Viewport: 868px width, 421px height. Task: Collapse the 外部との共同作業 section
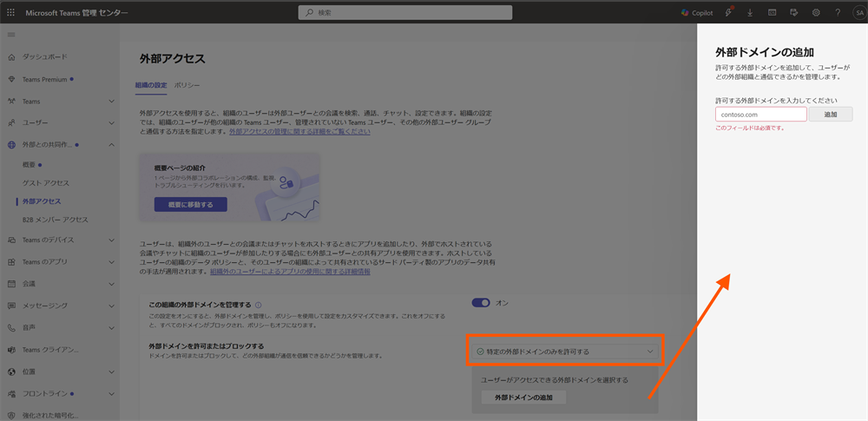(111, 145)
